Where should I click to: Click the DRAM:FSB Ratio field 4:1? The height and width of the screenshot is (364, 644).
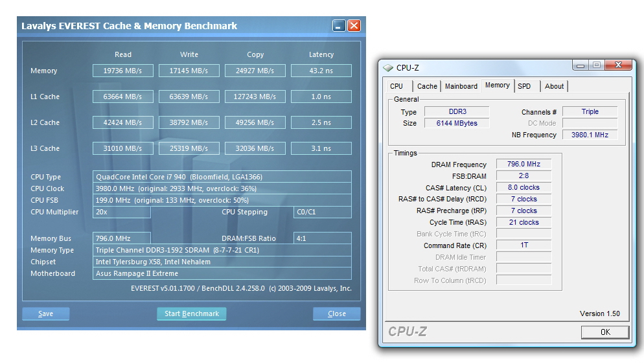click(323, 238)
